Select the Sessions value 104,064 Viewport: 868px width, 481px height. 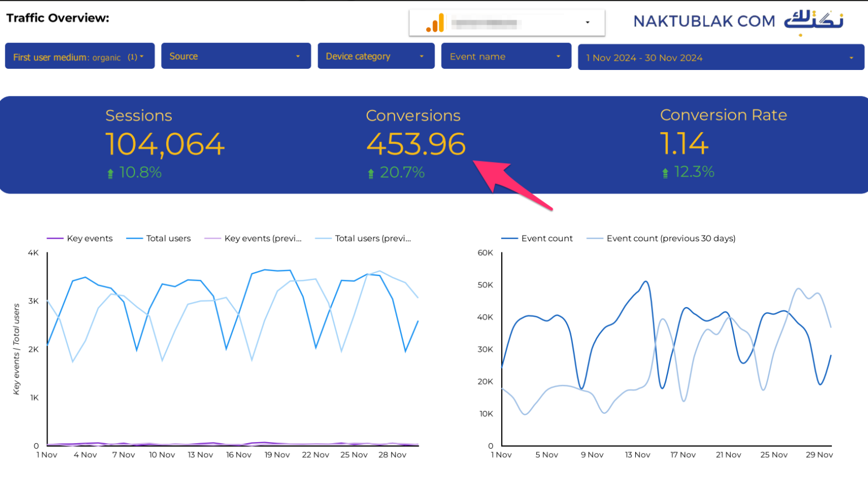pyautogui.click(x=165, y=145)
